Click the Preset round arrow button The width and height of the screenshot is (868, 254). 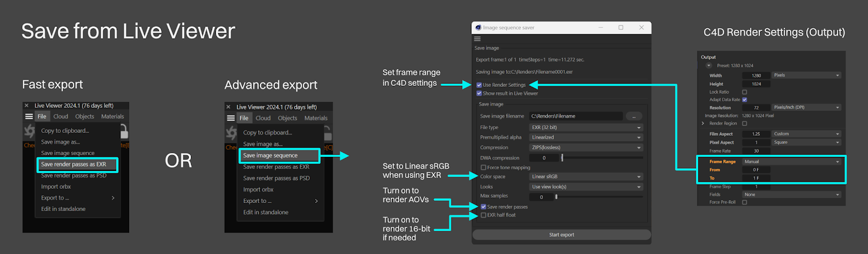point(709,66)
